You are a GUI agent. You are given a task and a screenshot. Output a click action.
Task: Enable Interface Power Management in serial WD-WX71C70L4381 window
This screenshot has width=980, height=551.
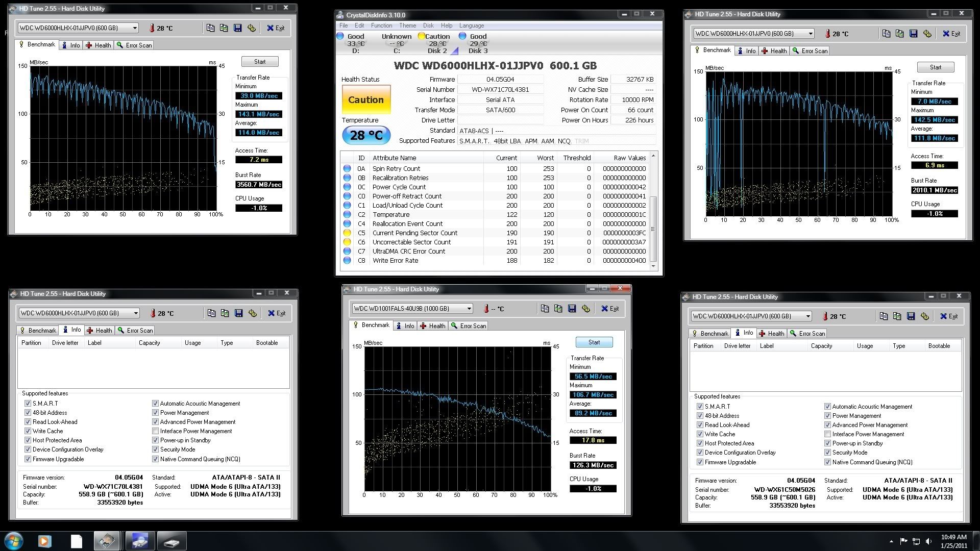(x=155, y=431)
